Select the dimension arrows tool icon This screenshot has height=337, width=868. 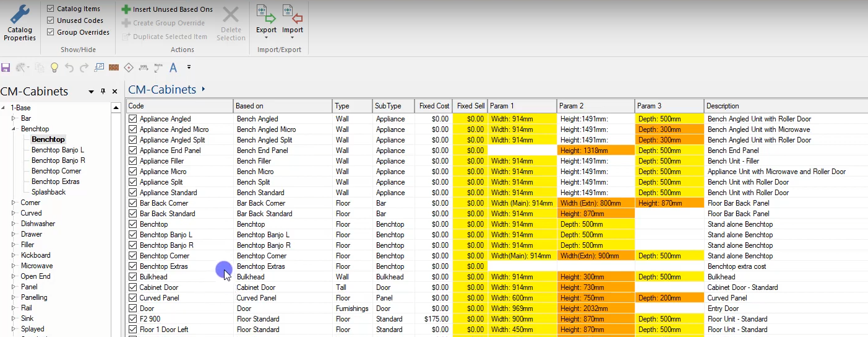[144, 67]
